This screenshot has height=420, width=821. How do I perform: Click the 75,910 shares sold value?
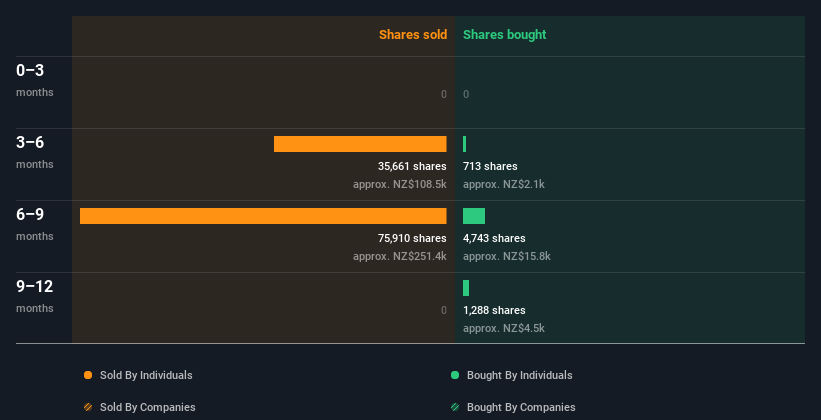(x=412, y=238)
